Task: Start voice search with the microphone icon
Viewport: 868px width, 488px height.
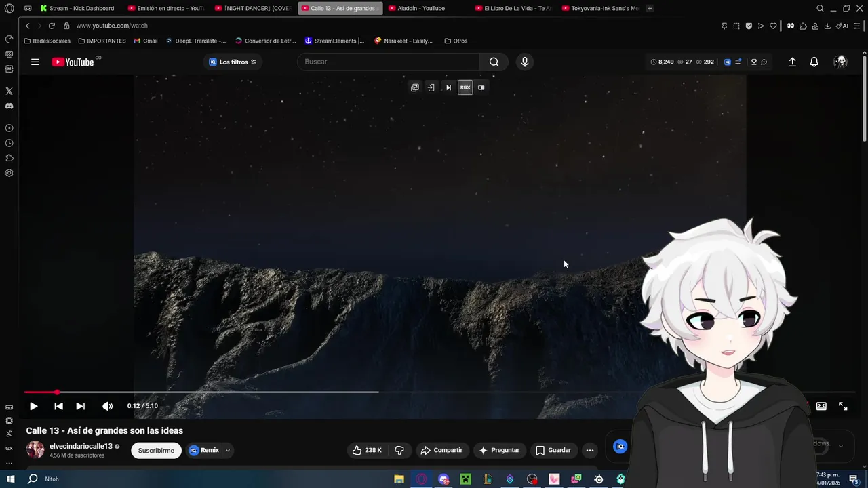Action: [x=524, y=62]
